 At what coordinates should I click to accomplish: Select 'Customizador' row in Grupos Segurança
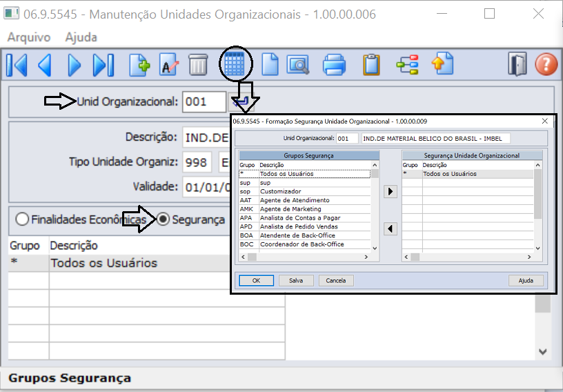304,191
